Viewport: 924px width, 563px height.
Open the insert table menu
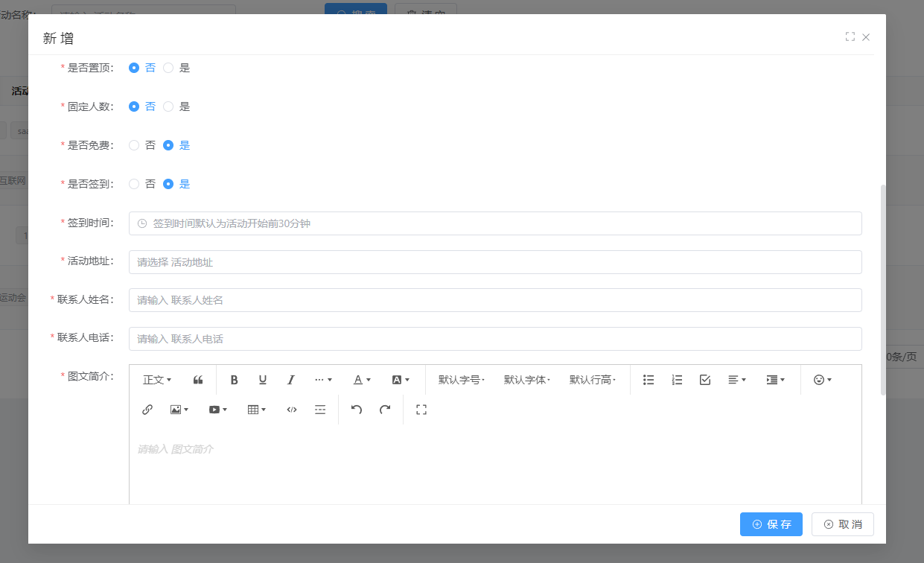[x=257, y=410]
